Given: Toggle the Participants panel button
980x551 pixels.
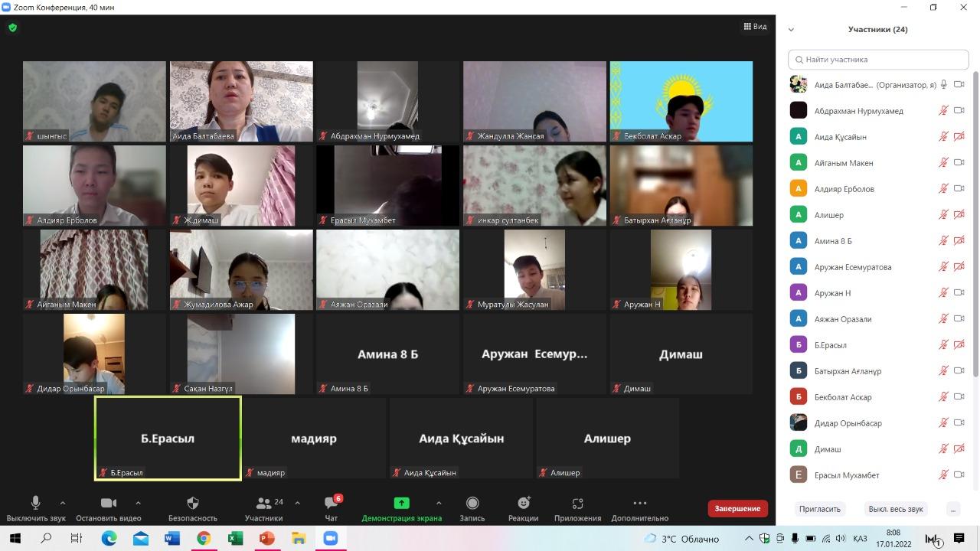Looking at the screenshot, I should (x=264, y=504).
